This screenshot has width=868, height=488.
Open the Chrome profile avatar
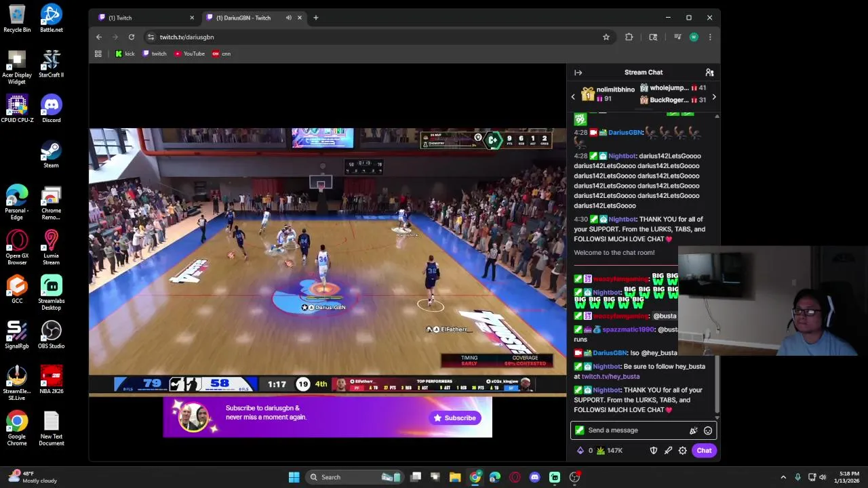pyautogui.click(x=694, y=37)
